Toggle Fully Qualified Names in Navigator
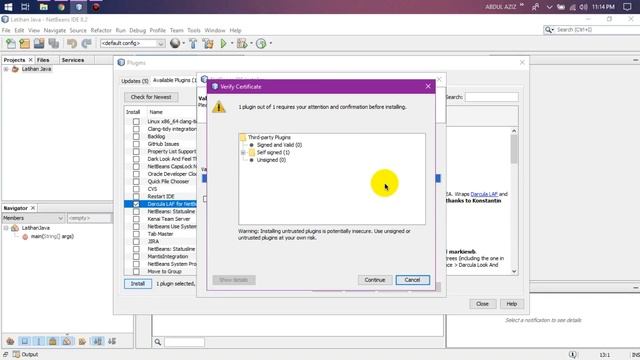 coord(82,341)
